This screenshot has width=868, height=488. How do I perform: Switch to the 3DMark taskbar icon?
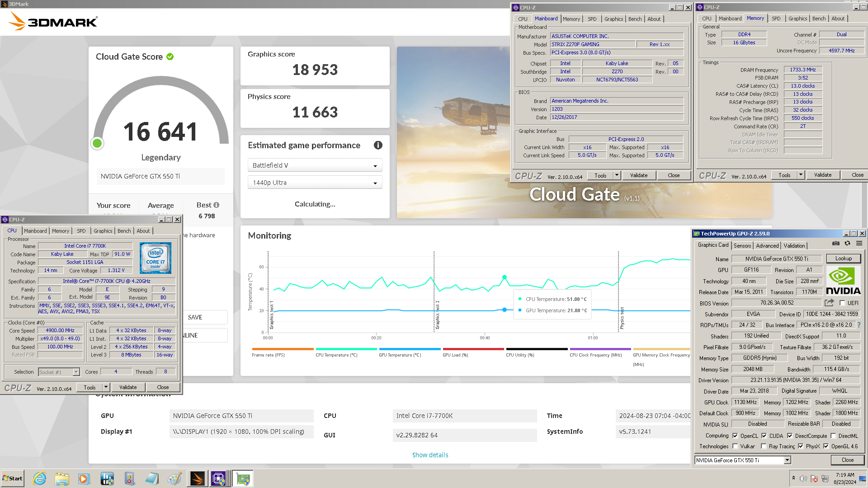pyautogui.click(x=198, y=479)
